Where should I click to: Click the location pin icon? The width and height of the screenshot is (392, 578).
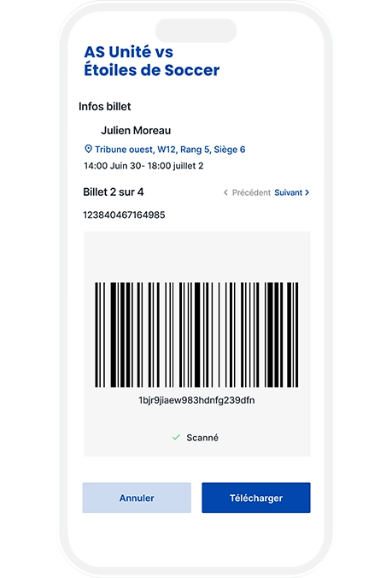click(x=88, y=149)
